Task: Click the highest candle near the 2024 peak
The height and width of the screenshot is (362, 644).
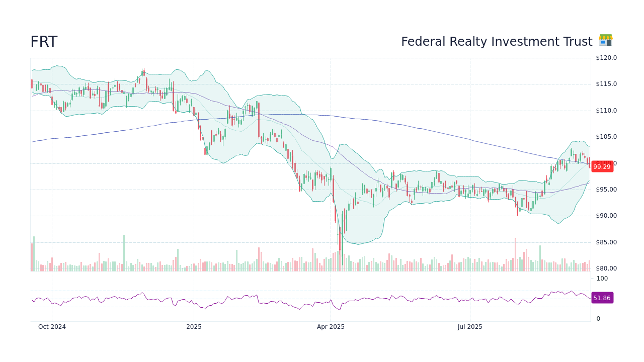Action: pos(143,75)
